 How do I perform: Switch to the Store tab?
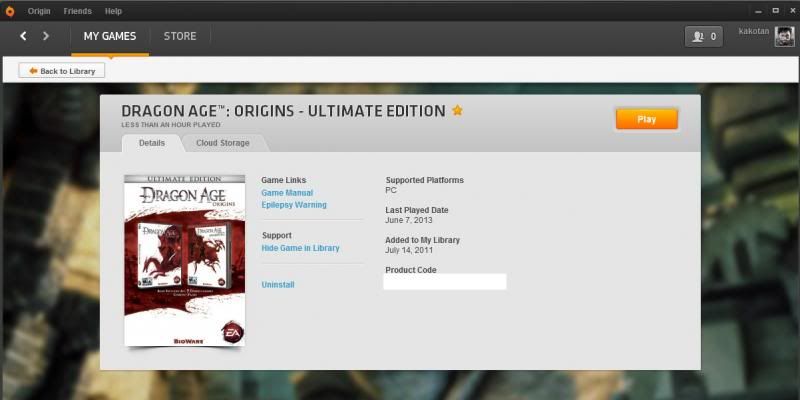click(x=180, y=36)
